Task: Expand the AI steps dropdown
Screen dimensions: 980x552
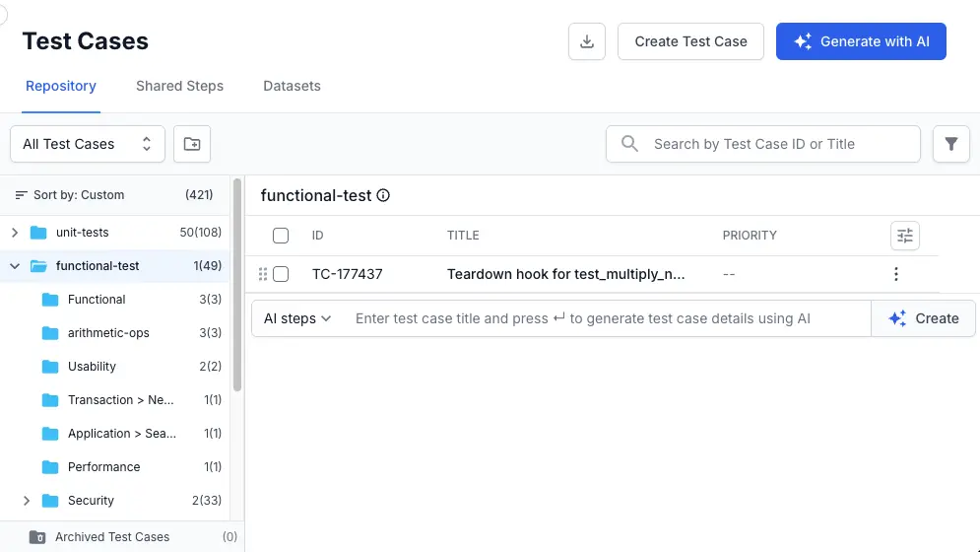Action: pyautogui.click(x=297, y=318)
